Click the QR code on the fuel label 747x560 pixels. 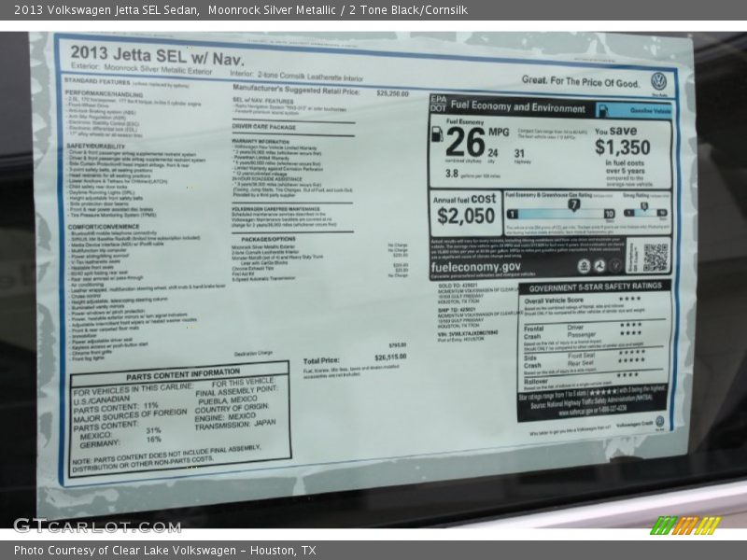tap(655, 257)
